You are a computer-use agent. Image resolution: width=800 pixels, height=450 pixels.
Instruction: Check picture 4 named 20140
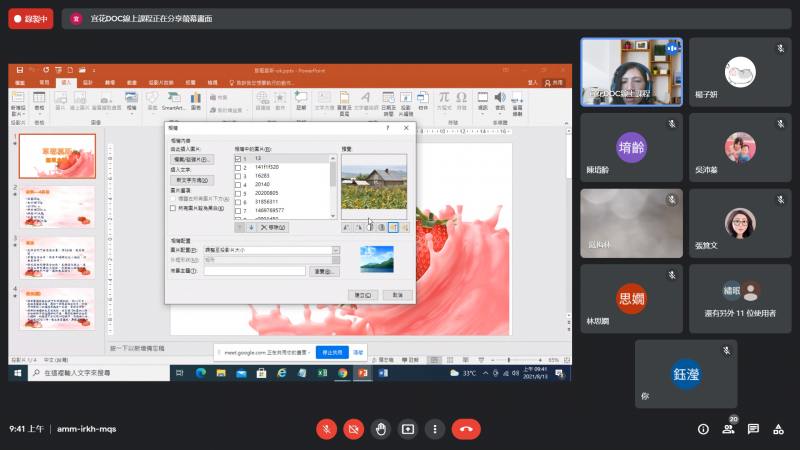click(238, 185)
